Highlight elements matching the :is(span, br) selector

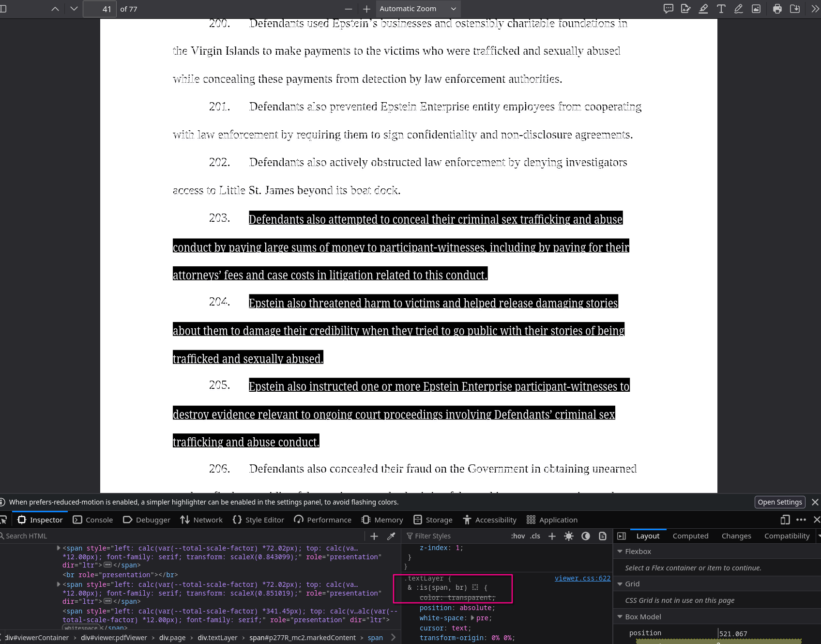click(475, 587)
